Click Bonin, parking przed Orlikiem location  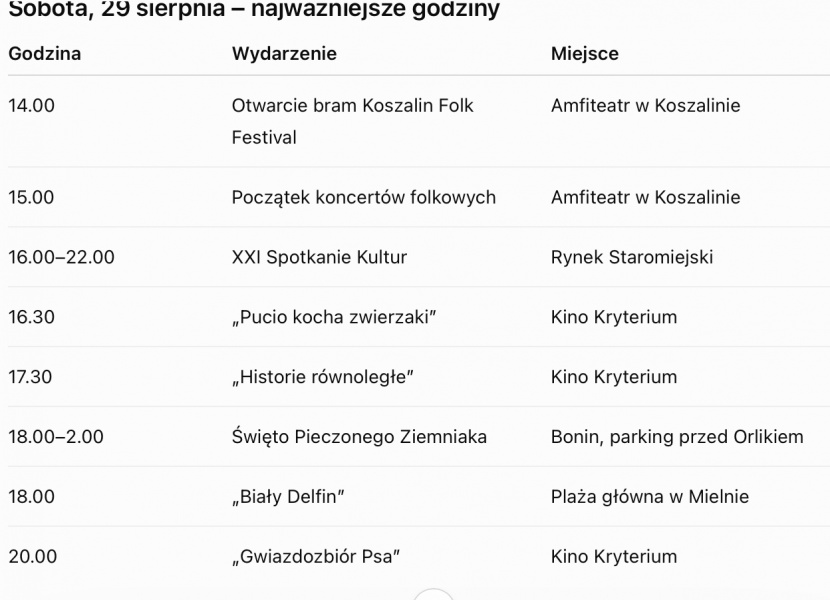click(x=677, y=436)
